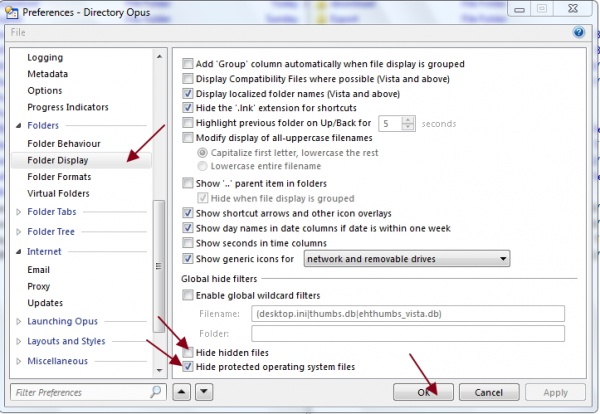Screen dimensions: 600x414
Task: Uncheck Hide protected operating system files
Action: (x=188, y=367)
